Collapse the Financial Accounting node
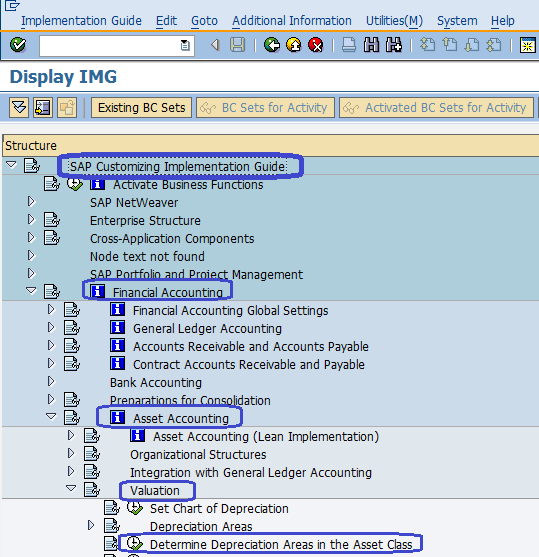The height and width of the screenshot is (557, 539). [31, 291]
